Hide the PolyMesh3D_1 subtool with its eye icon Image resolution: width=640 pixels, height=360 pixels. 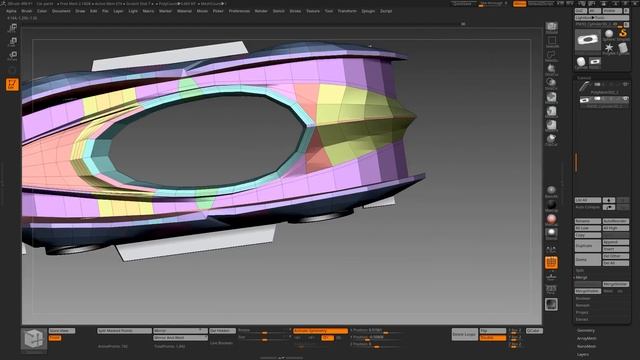(625, 84)
